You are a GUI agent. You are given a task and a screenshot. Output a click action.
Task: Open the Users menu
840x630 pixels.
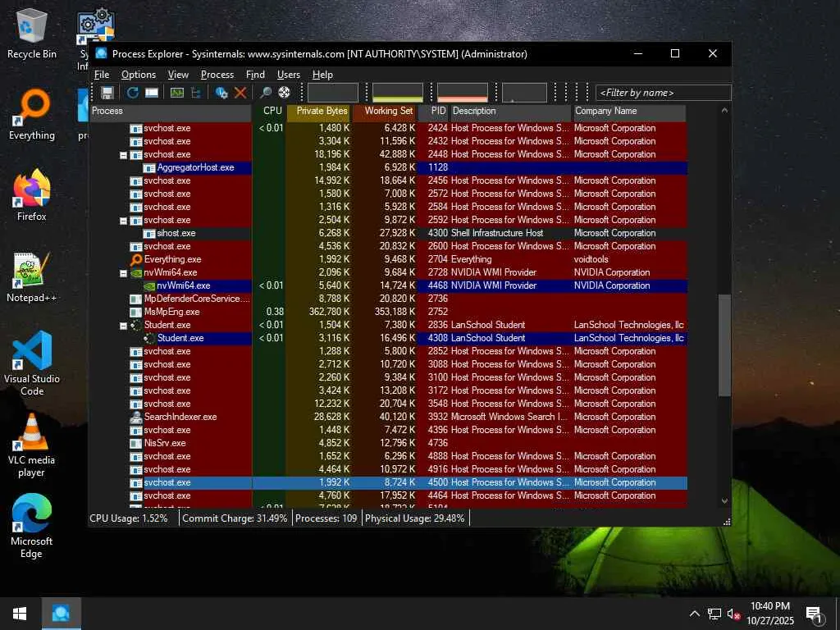[x=288, y=75]
